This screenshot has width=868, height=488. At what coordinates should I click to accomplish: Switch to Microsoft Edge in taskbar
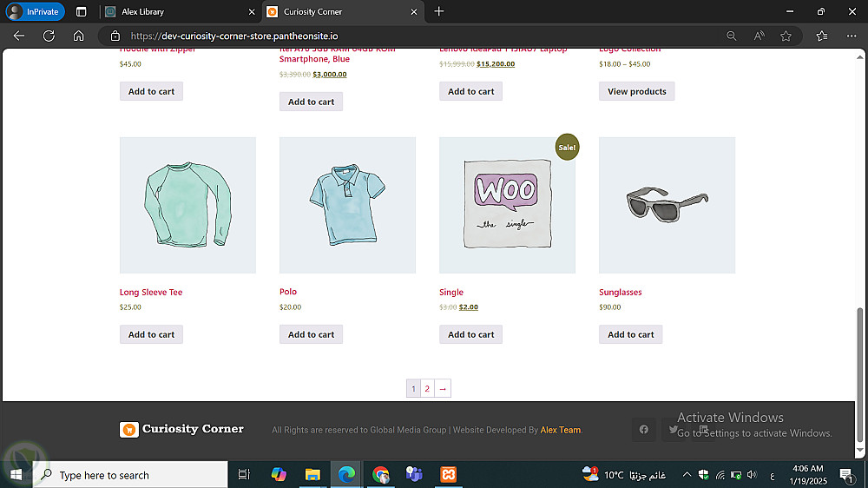point(346,475)
